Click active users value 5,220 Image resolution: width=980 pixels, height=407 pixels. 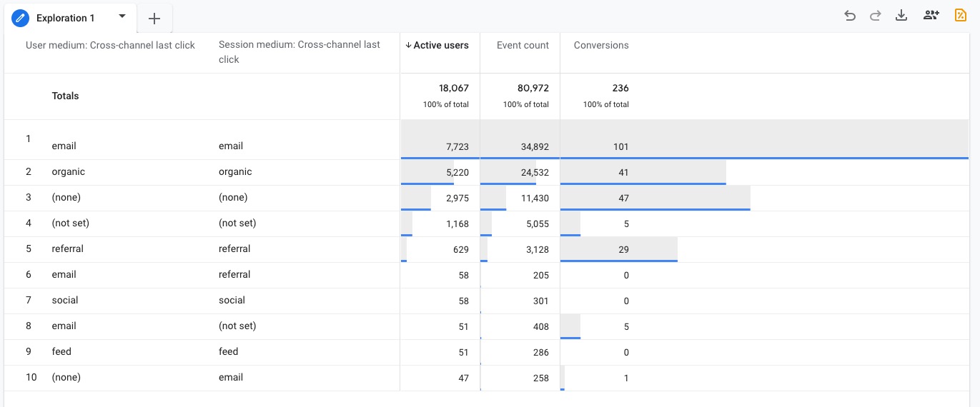tap(457, 172)
